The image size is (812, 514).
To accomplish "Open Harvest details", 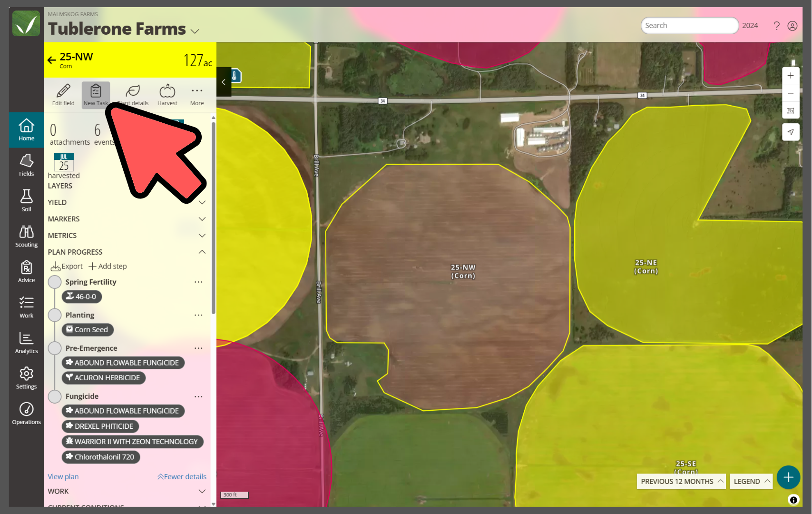I will pyautogui.click(x=167, y=95).
